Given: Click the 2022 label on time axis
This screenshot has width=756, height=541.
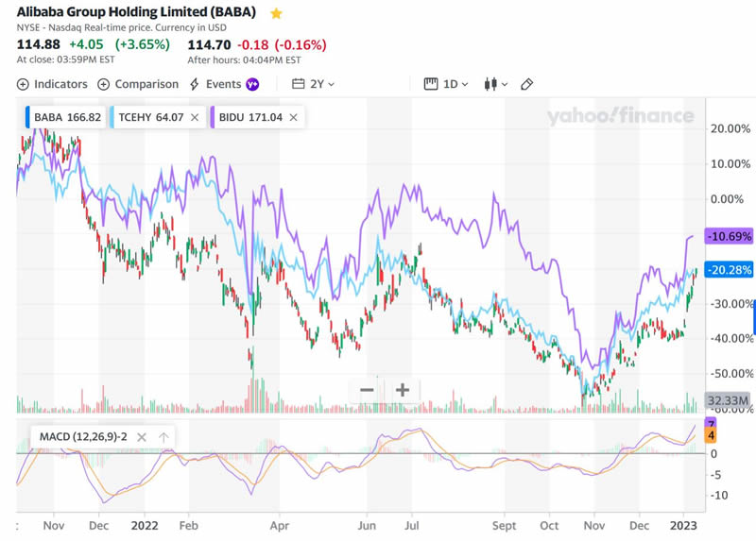Looking at the screenshot, I should tap(145, 526).
